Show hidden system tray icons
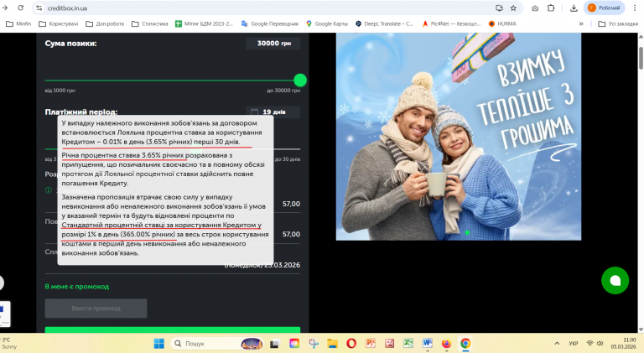Viewport: 644px width, 353px height. click(557, 343)
